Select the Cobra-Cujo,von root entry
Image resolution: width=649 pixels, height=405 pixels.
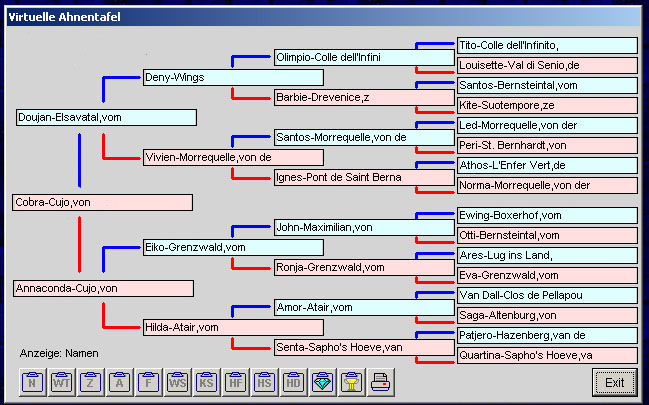pos(102,203)
